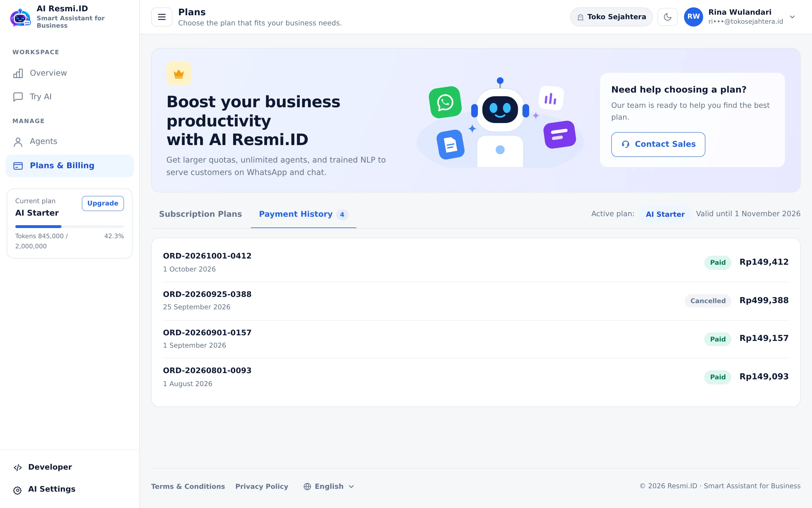Switch to dark mode moon icon
Viewport: 812px width, 508px height.
click(x=667, y=17)
